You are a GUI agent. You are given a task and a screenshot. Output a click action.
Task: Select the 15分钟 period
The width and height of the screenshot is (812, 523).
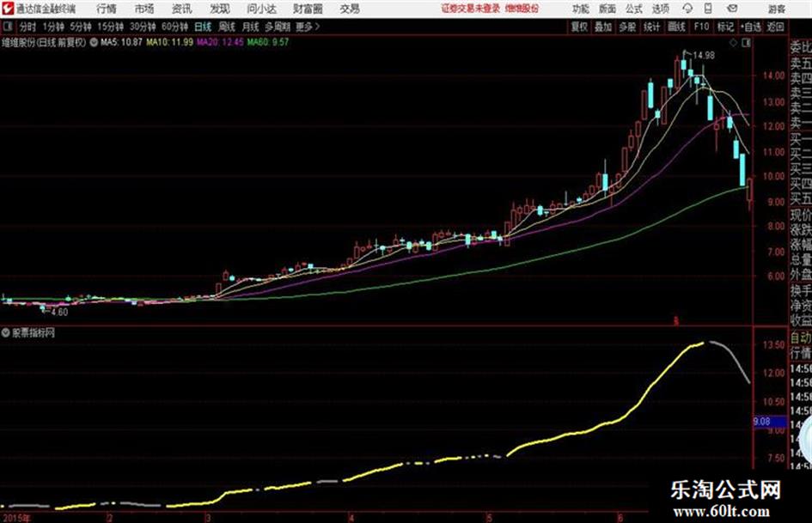coord(111,27)
